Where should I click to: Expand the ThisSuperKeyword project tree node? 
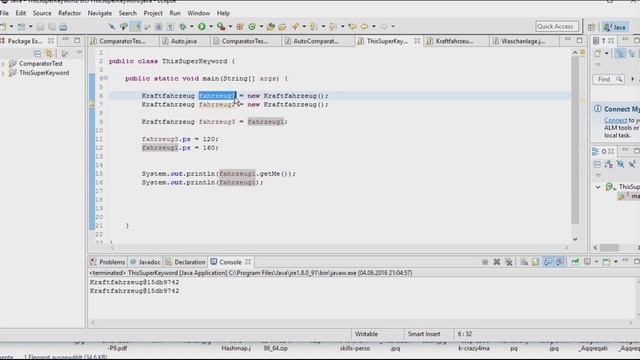(x=3, y=73)
